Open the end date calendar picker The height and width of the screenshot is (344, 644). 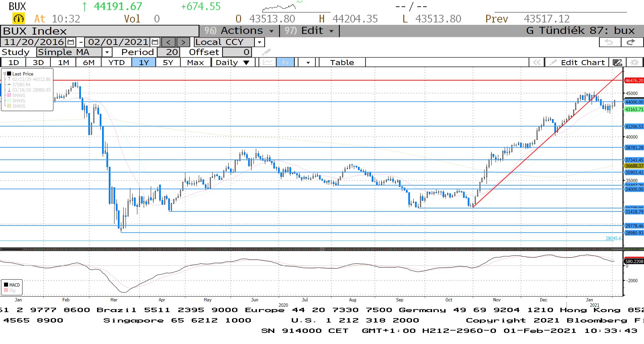[155, 42]
